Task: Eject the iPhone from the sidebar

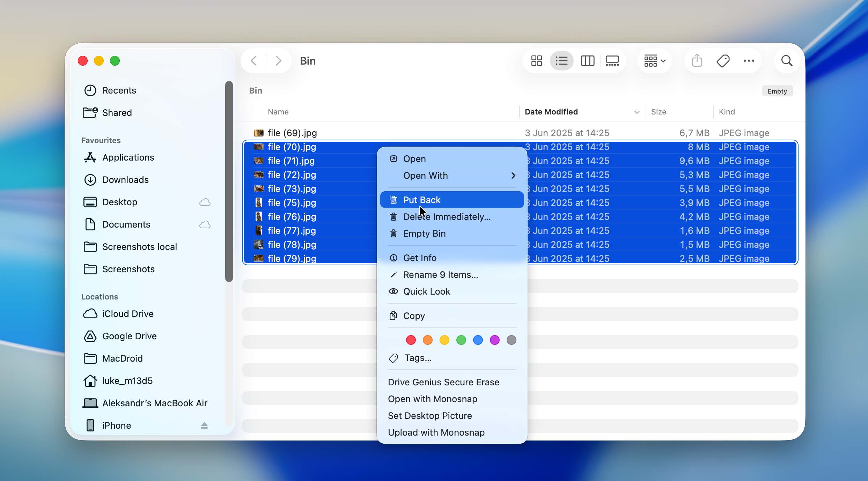Action: [204, 425]
